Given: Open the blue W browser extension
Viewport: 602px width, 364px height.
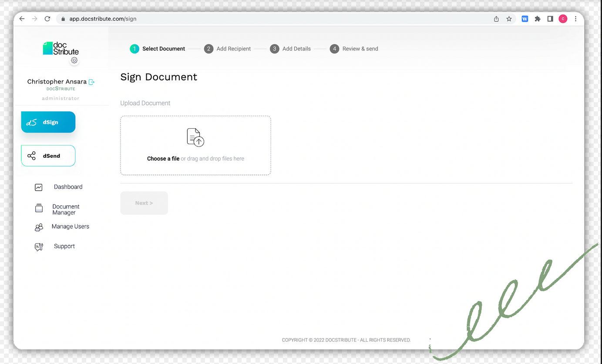Looking at the screenshot, I should [525, 19].
